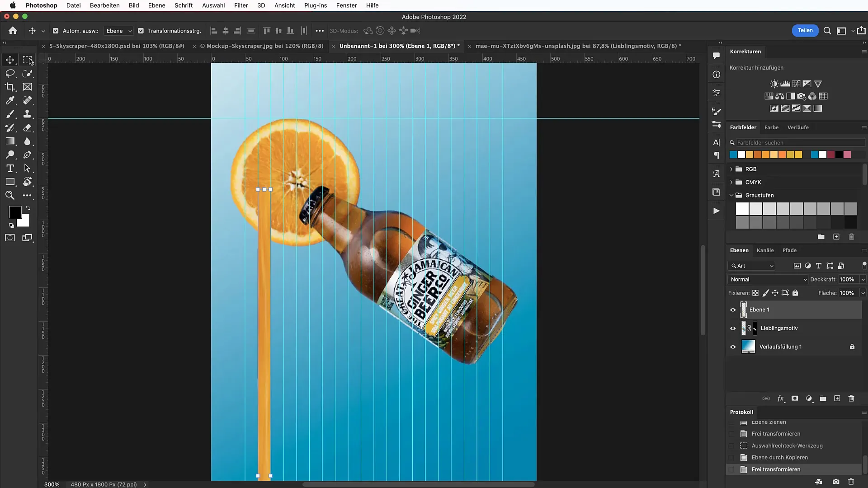Add Brightness/Contrast adjustment icon

(774, 84)
